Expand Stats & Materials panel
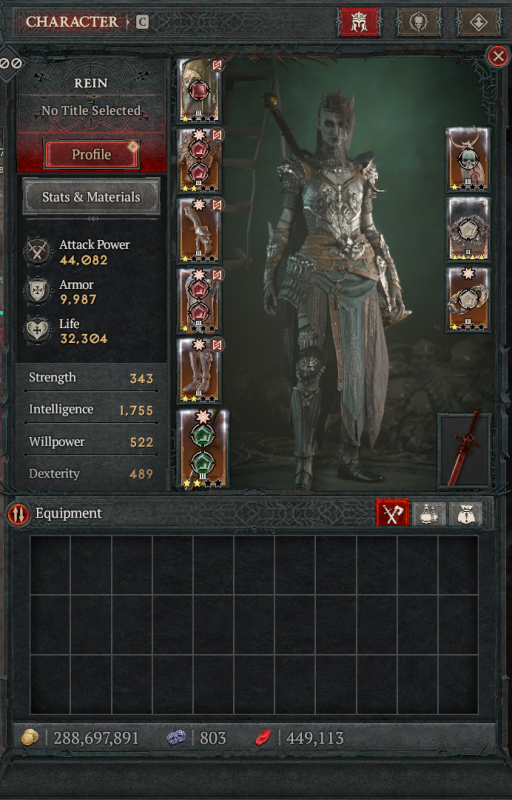The width and height of the screenshot is (512, 800). pos(91,196)
